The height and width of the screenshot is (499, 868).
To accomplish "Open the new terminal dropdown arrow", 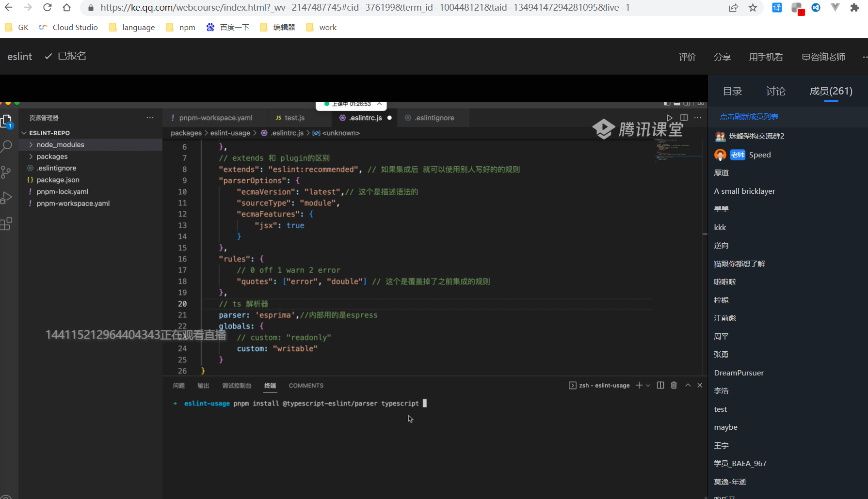I will pyautogui.click(x=648, y=386).
